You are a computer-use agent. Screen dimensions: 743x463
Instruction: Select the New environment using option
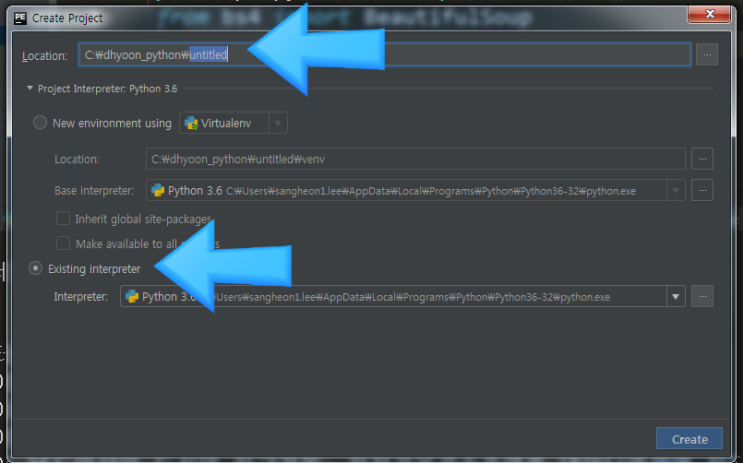(x=40, y=123)
